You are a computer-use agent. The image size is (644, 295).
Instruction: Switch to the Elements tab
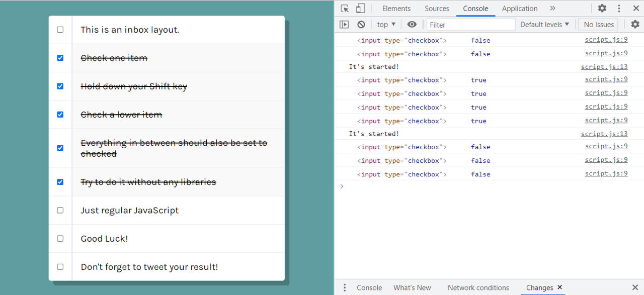(396, 9)
